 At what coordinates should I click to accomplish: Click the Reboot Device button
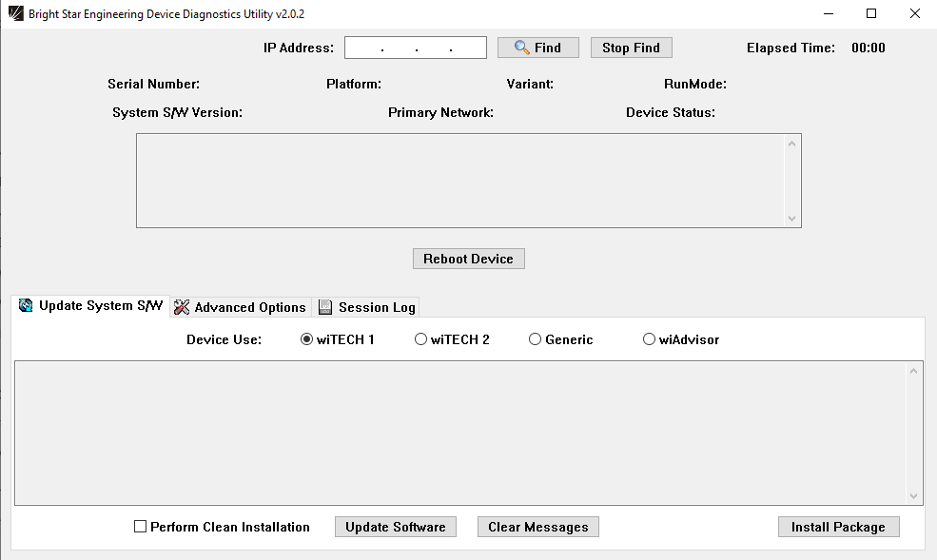tap(468, 259)
